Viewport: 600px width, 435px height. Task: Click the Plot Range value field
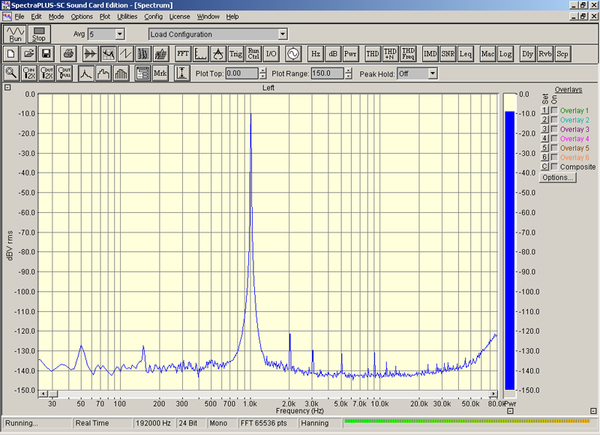pyautogui.click(x=328, y=73)
